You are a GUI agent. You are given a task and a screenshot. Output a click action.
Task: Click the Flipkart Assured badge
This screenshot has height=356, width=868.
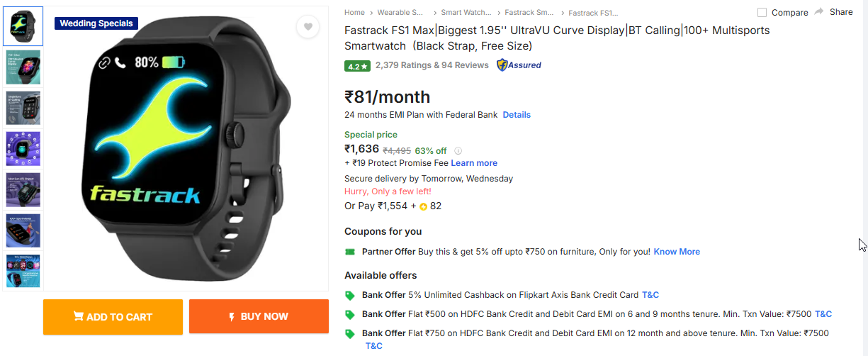click(x=519, y=65)
